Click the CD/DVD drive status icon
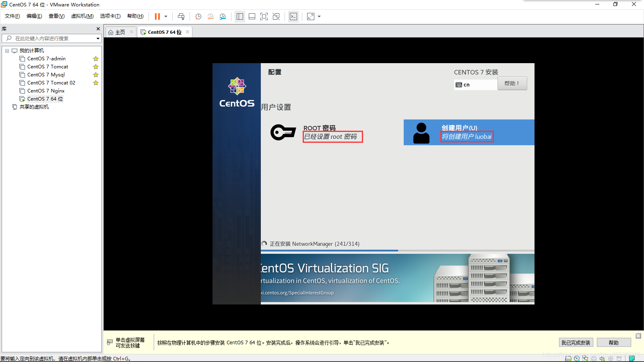 point(577,358)
